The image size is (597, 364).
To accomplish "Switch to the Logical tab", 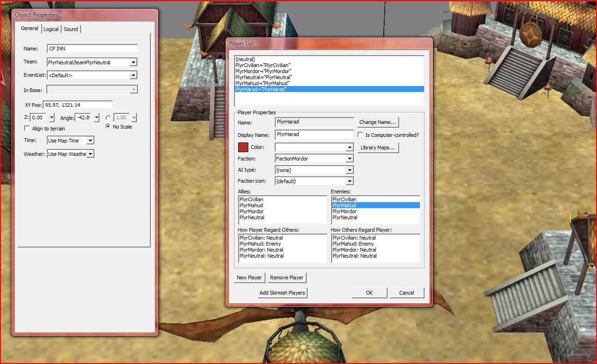I will [51, 29].
